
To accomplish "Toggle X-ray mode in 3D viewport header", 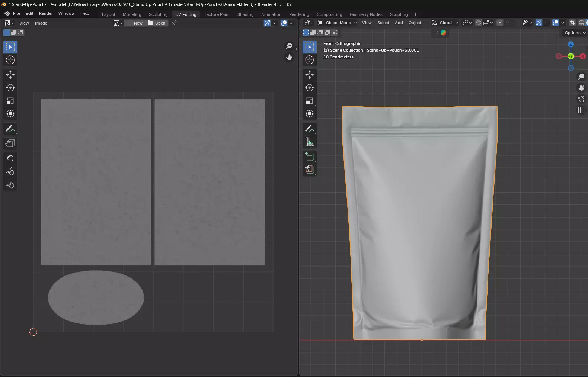I will (x=572, y=23).
